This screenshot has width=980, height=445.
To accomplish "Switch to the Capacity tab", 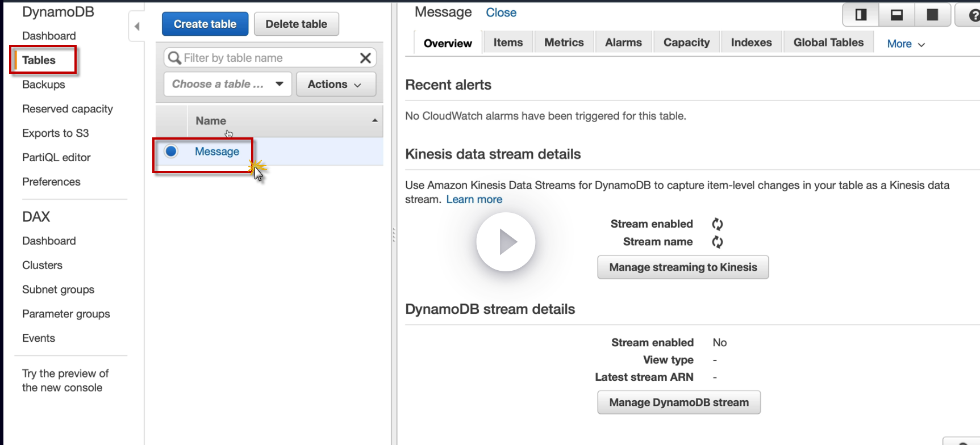I will click(686, 43).
